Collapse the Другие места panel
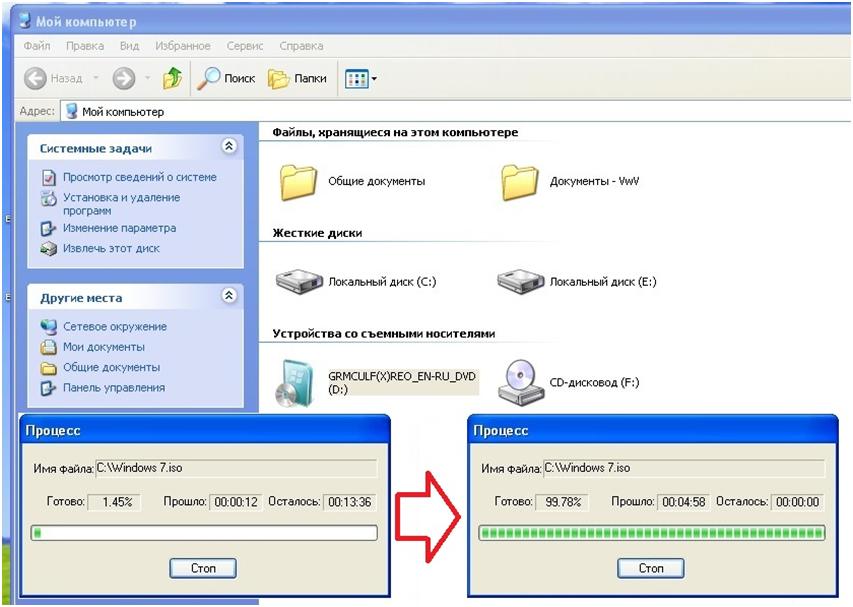 [x=230, y=295]
